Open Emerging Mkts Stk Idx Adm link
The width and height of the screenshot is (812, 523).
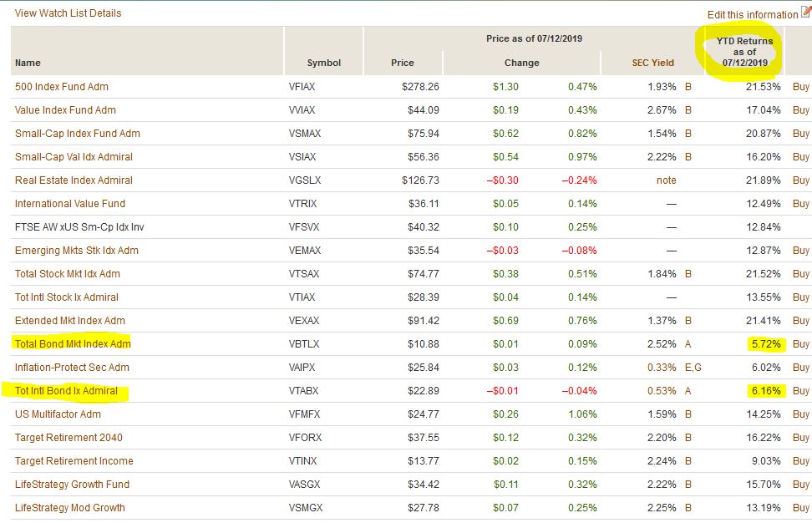pos(77,250)
